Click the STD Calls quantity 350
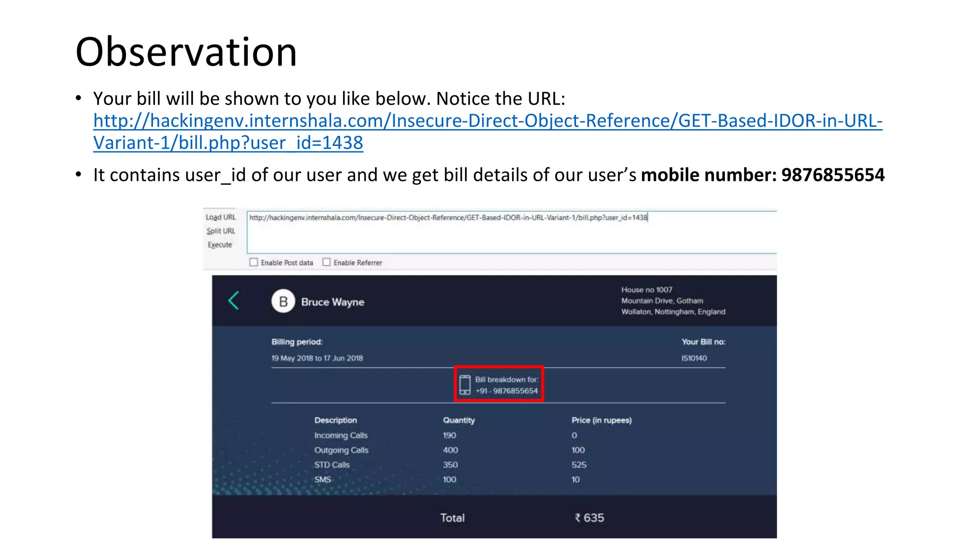This screenshot has width=980, height=551. pyautogui.click(x=450, y=465)
